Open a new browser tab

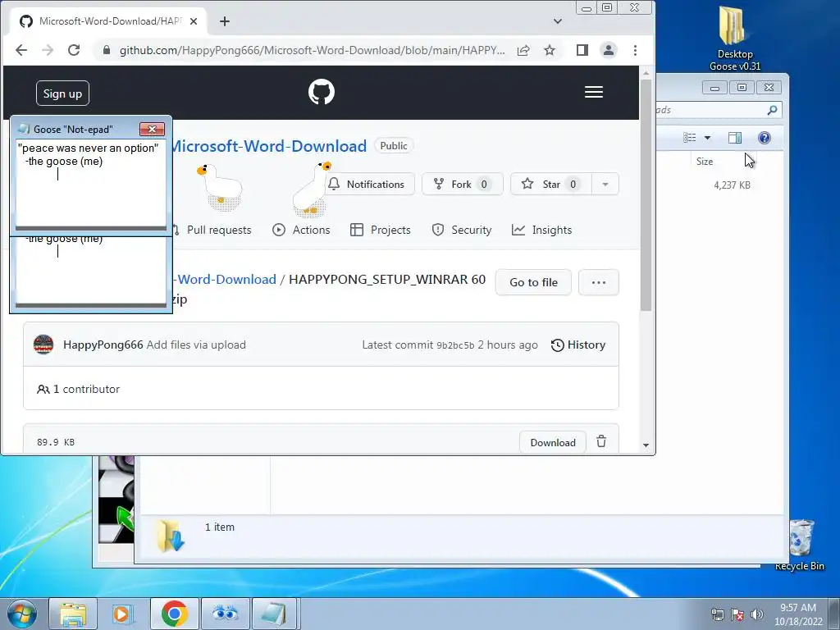coord(225,21)
